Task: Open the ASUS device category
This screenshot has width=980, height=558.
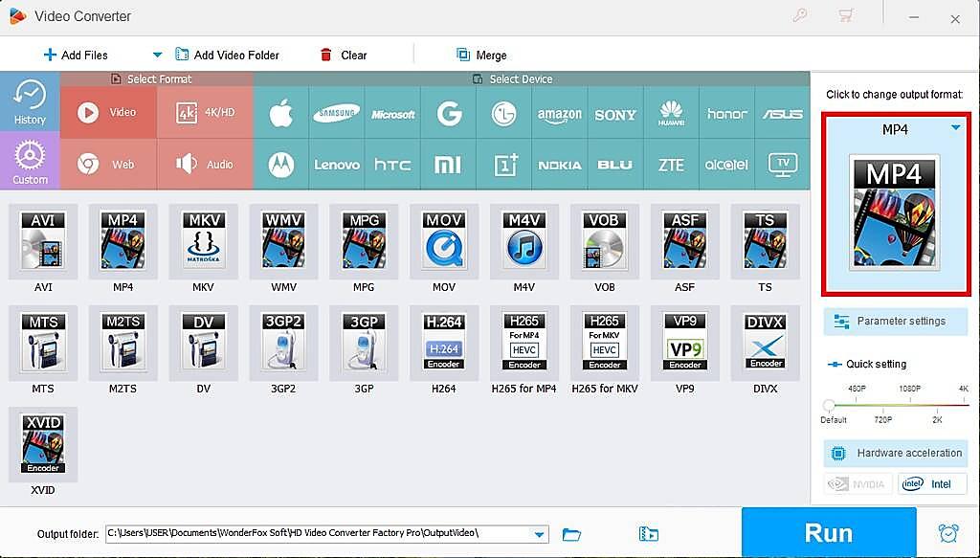Action: point(783,113)
